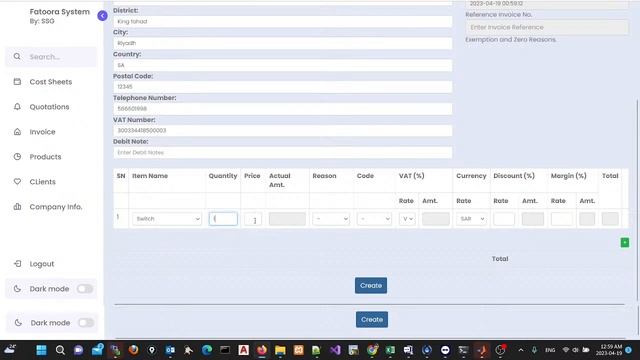The image size is (640, 360).
Task: Open the Item Name dropdown showing Switch
Action: [x=167, y=219]
